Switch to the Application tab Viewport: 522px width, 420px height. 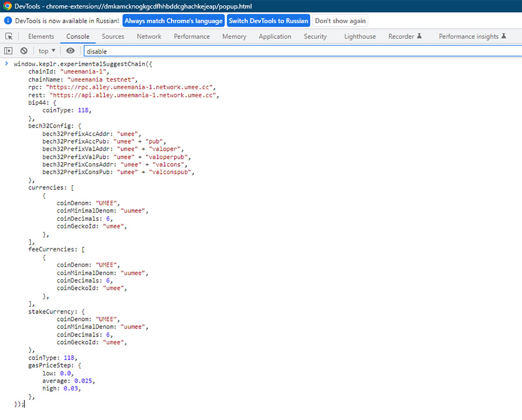[x=275, y=36]
